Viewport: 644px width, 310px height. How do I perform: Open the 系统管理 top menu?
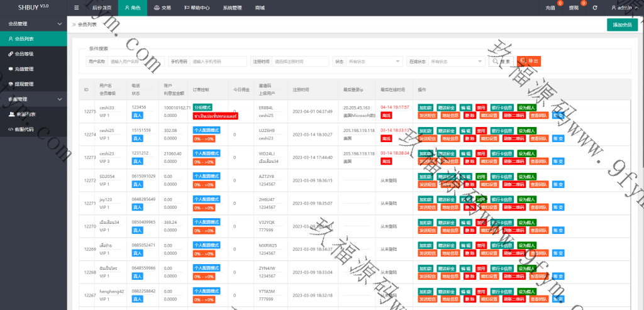pyautogui.click(x=232, y=8)
